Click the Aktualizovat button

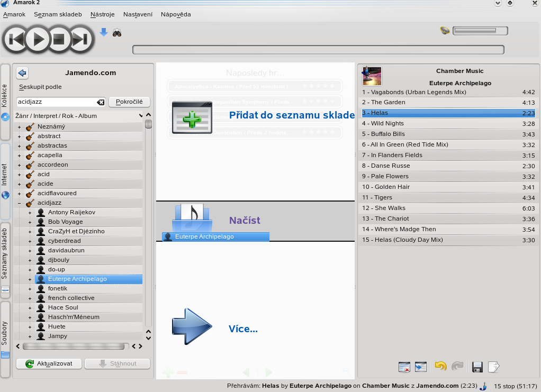48,363
